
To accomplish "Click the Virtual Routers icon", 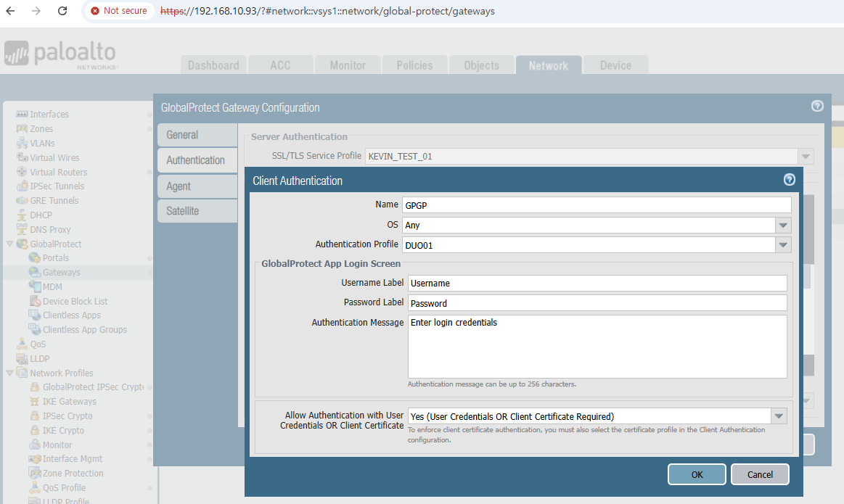I will point(22,172).
